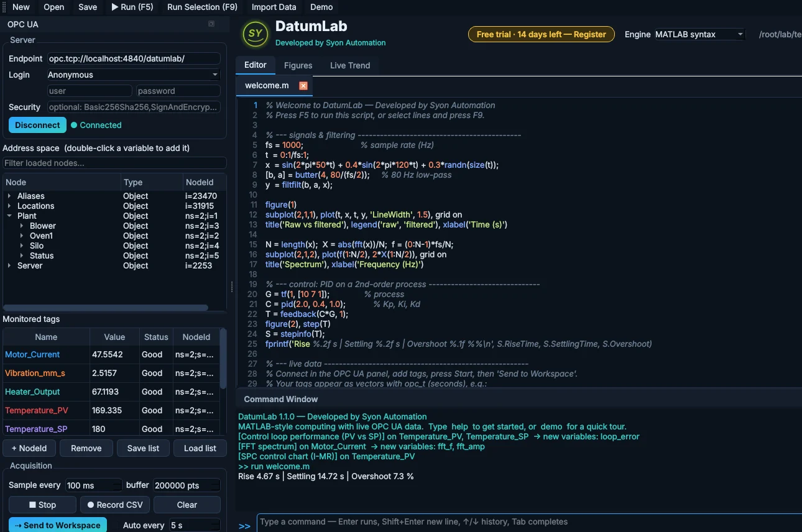The height and width of the screenshot is (532, 802).
Task: Click Import Data in the toolbar
Action: (x=274, y=7)
